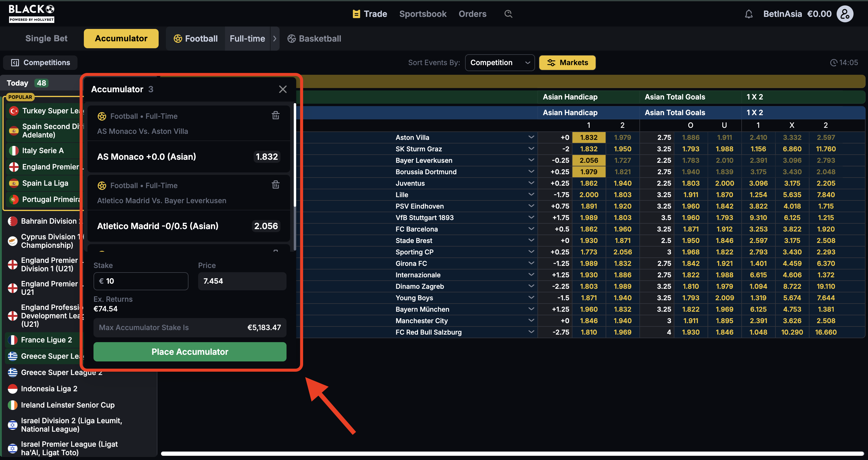Delete the AS Monaco accumulator selection
The width and height of the screenshot is (868, 460).
275,115
